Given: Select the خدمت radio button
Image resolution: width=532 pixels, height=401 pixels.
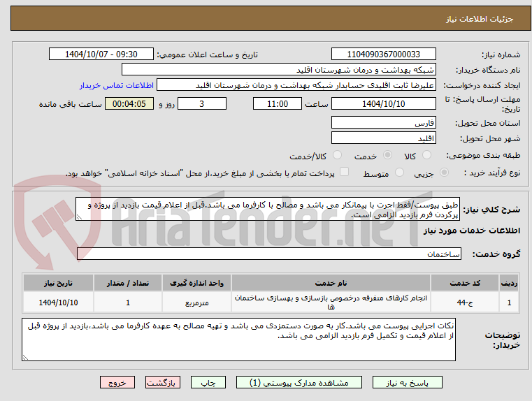Looking at the screenshot, I should [x=387, y=155].
